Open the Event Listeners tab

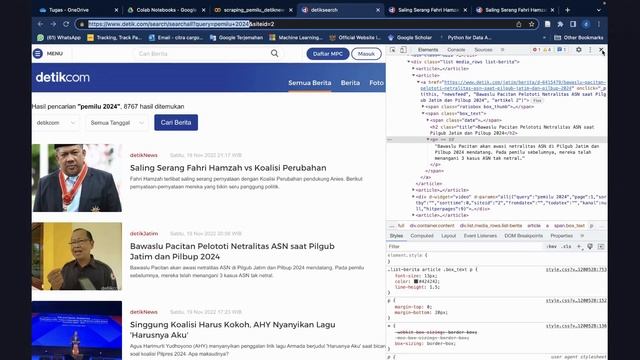coord(480,236)
